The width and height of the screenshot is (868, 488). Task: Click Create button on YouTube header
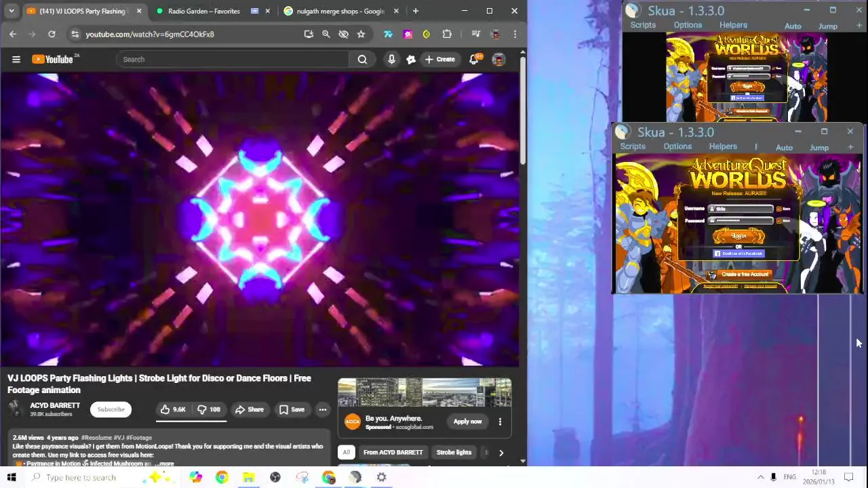tap(439, 59)
